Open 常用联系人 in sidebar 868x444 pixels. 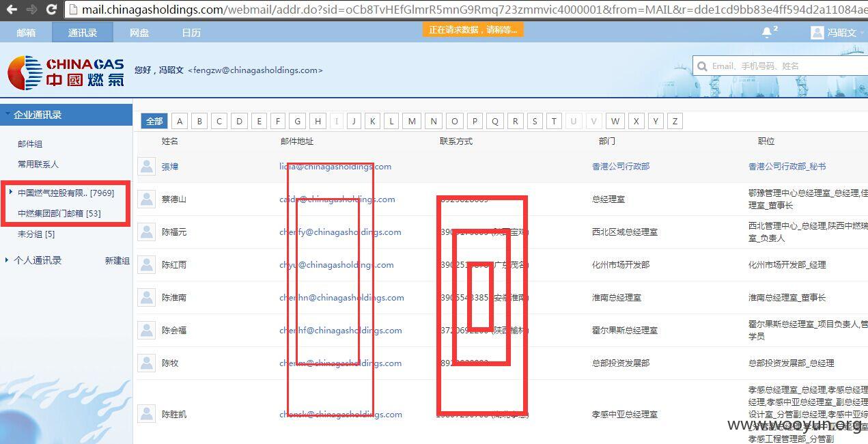coord(38,165)
